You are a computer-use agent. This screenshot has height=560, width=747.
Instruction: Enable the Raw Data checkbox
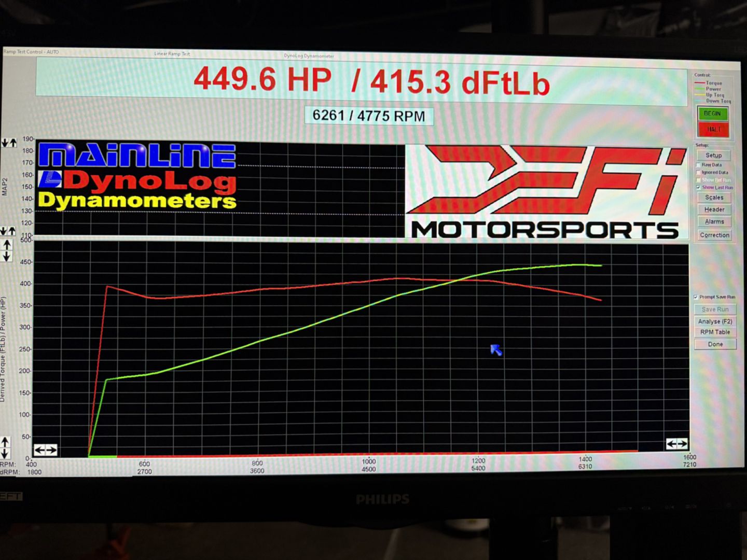[698, 165]
